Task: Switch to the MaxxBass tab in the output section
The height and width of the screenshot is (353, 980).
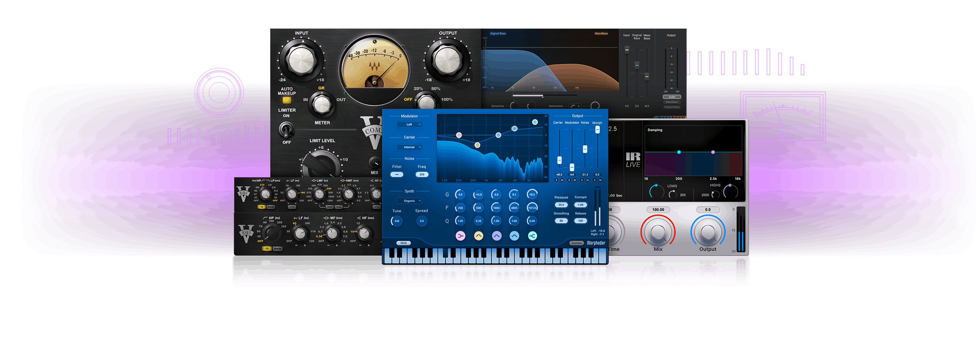Action: click(x=672, y=102)
